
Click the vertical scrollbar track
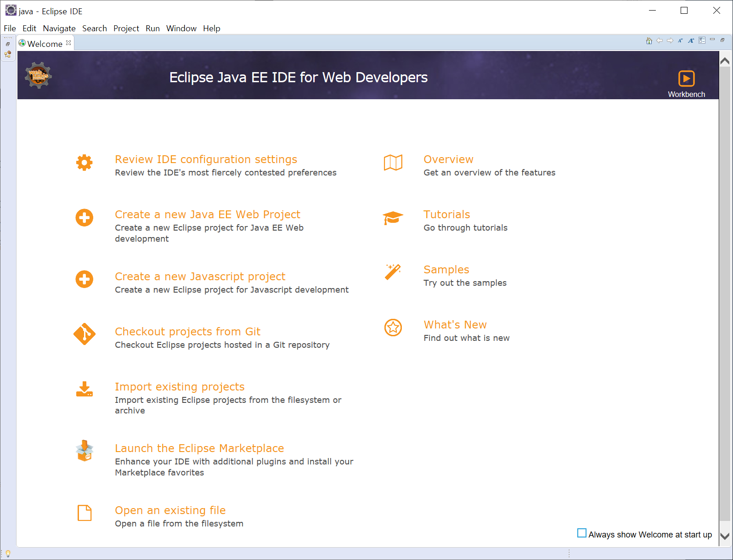tap(725, 294)
